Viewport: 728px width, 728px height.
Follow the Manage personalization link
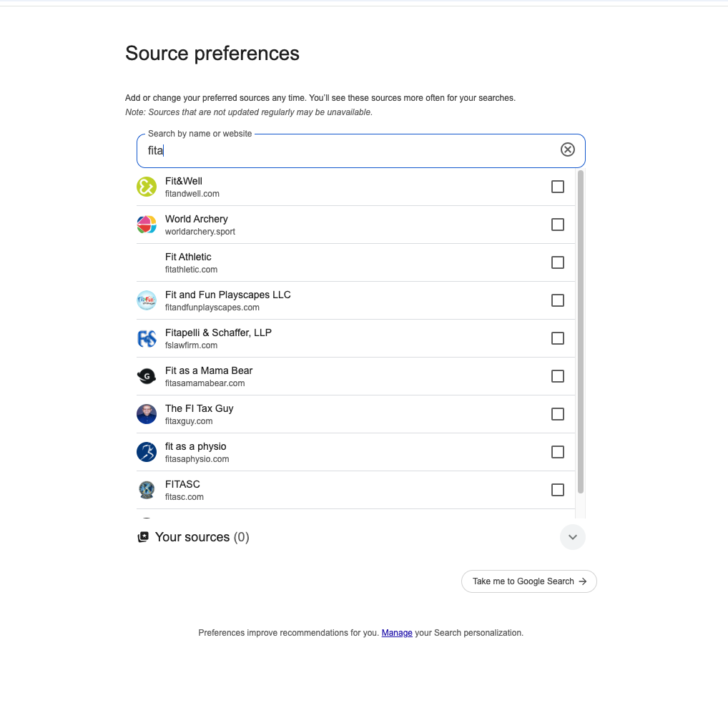[397, 633]
